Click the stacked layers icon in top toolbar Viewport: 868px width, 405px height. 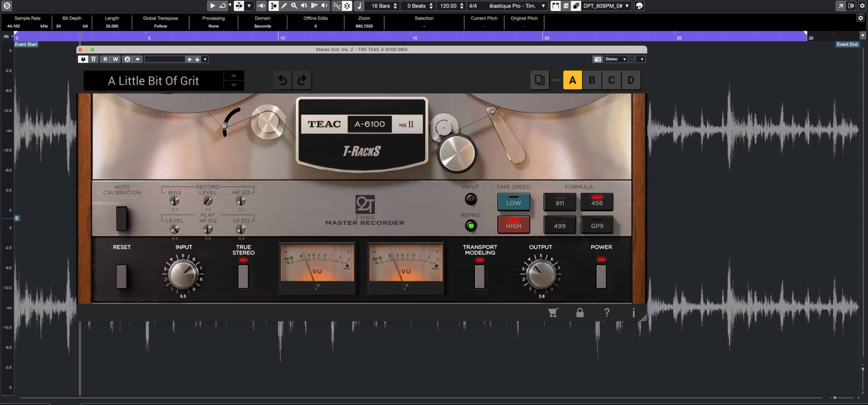click(x=566, y=6)
